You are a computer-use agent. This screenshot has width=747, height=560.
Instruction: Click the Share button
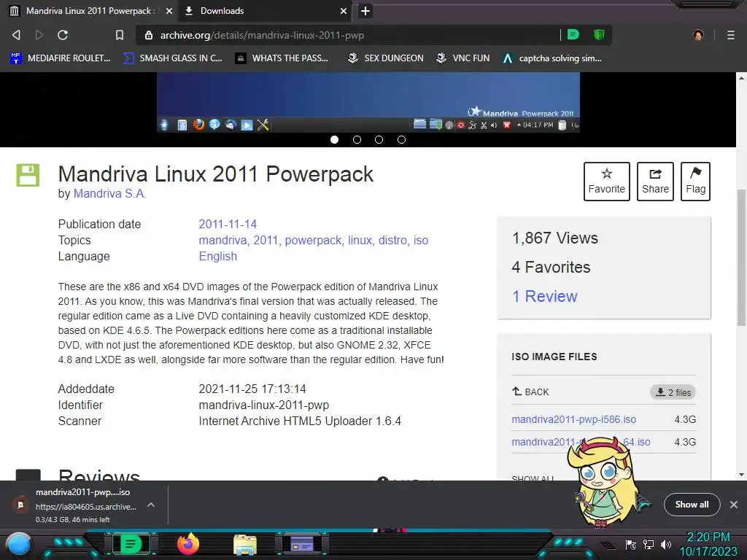pos(656,182)
